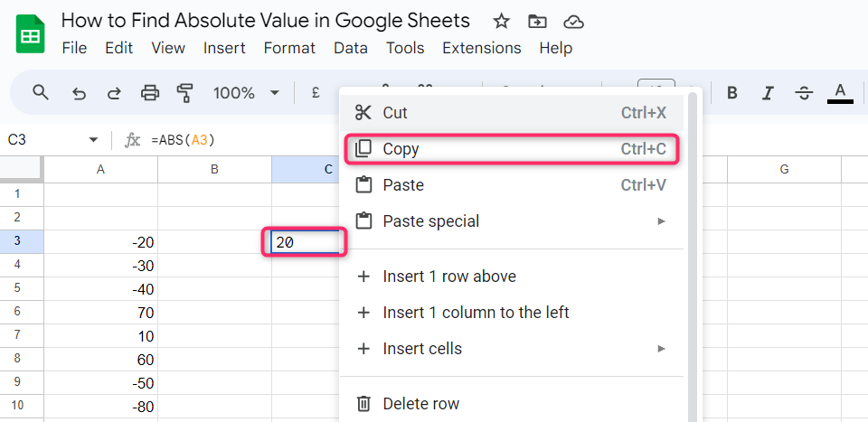Click the Print icon in toolbar
This screenshot has height=422, width=868.
pyautogui.click(x=150, y=92)
